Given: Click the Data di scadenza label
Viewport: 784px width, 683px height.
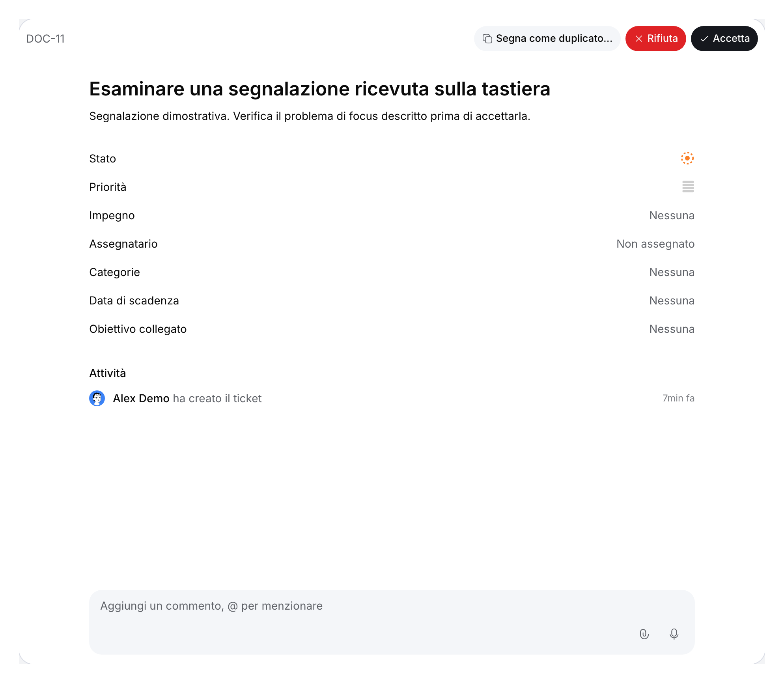Looking at the screenshot, I should pos(134,300).
